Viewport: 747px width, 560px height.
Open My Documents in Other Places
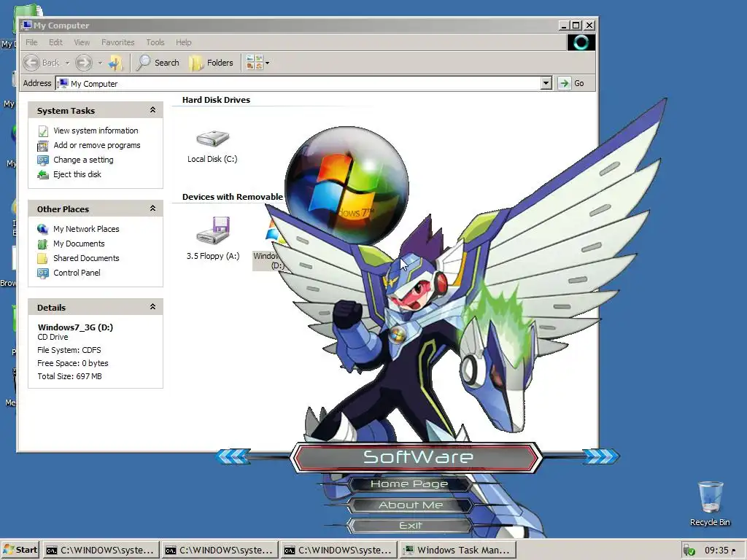pos(79,244)
